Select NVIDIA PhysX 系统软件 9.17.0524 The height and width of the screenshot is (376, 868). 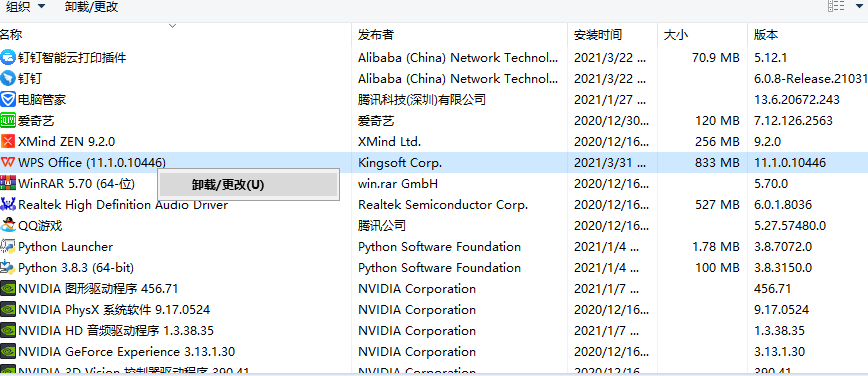tap(114, 310)
